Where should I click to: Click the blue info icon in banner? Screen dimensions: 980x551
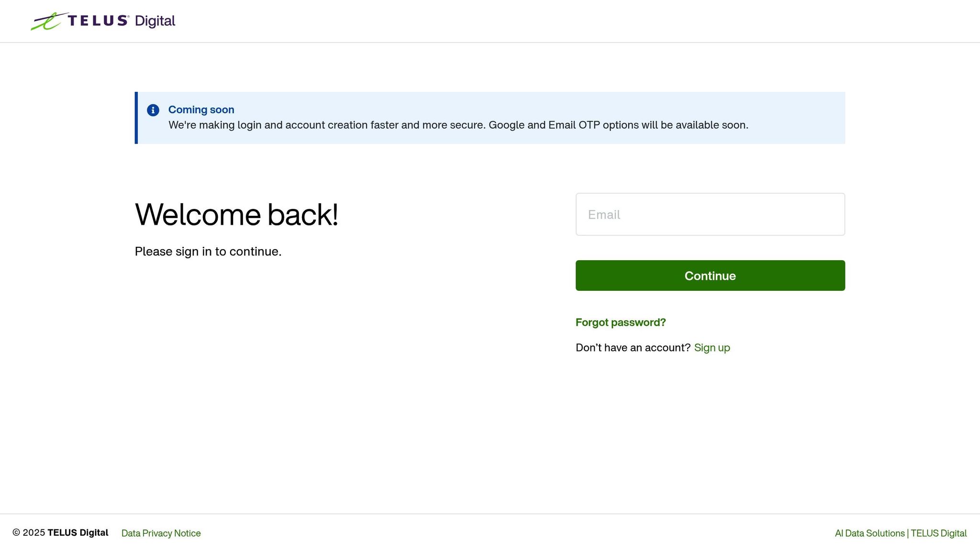tap(153, 110)
